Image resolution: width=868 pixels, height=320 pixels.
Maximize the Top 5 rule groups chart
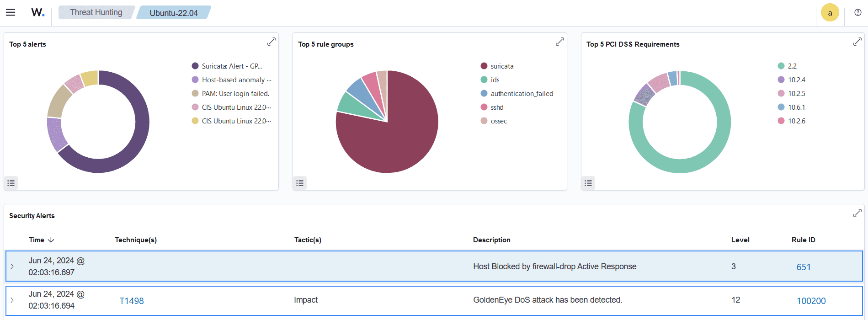tap(559, 42)
